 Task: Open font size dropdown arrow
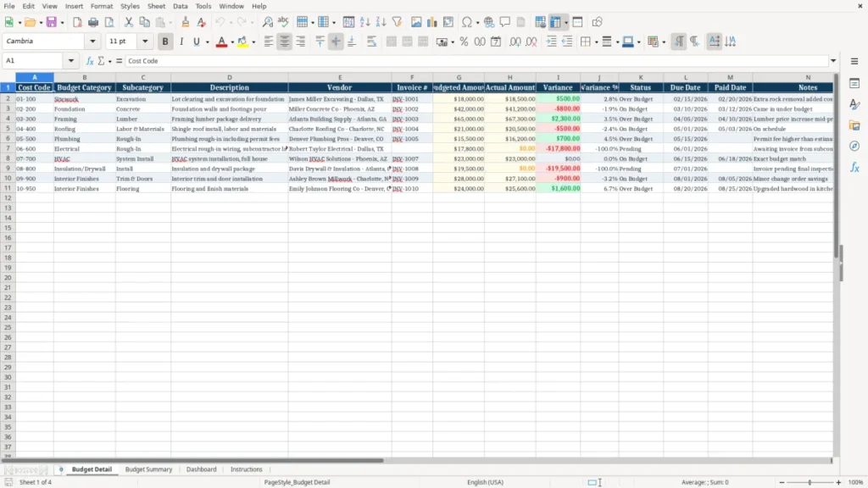tap(145, 42)
